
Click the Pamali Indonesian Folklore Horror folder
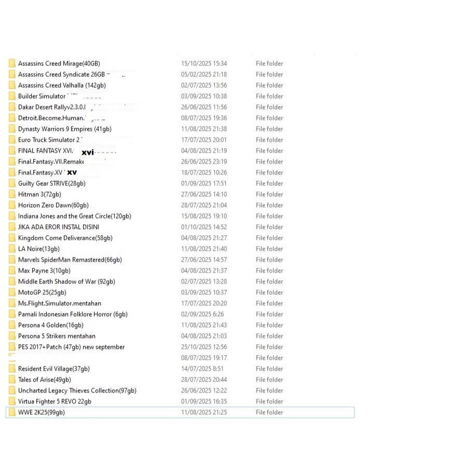pos(73,314)
